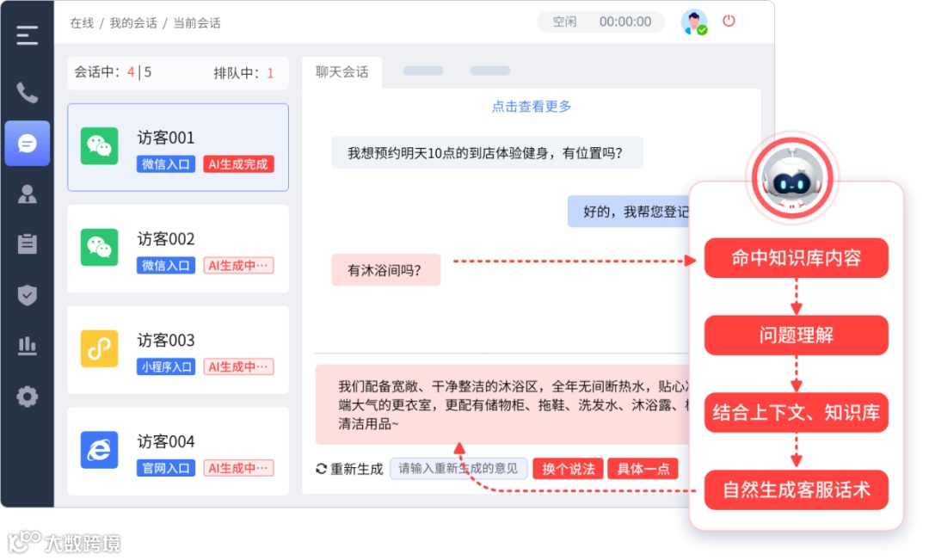Open the 访客003 conversation
Image resolution: width=929 pixels, height=560 pixels.
point(178,350)
